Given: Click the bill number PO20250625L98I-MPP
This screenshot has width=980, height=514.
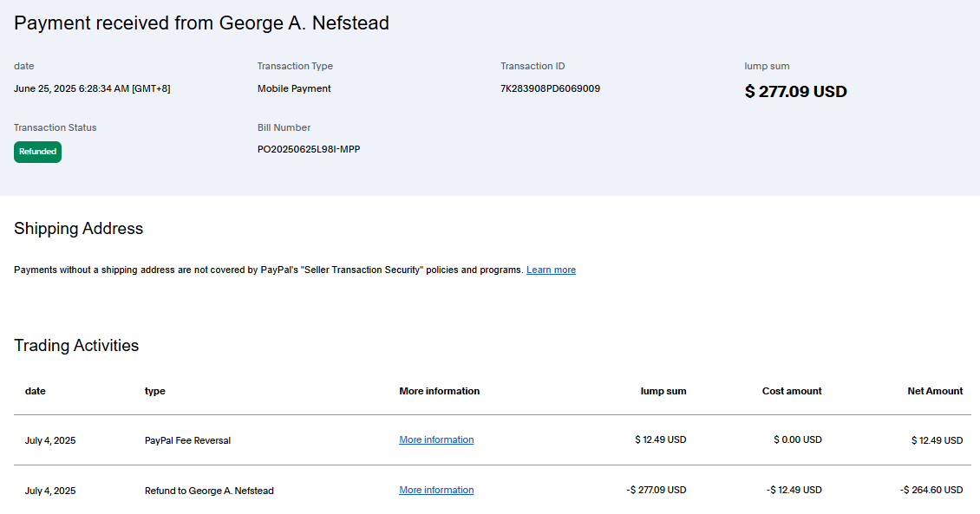Looking at the screenshot, I should [x=309, y=149].
